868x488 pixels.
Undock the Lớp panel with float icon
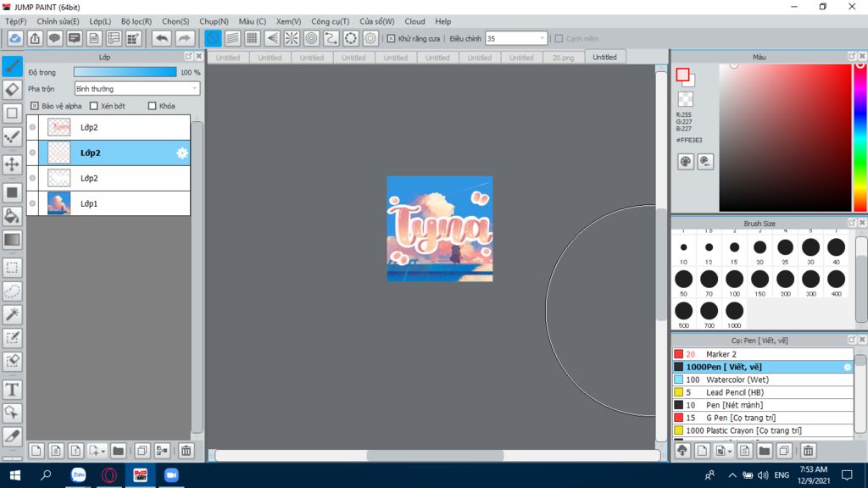[x=188, y=57]
